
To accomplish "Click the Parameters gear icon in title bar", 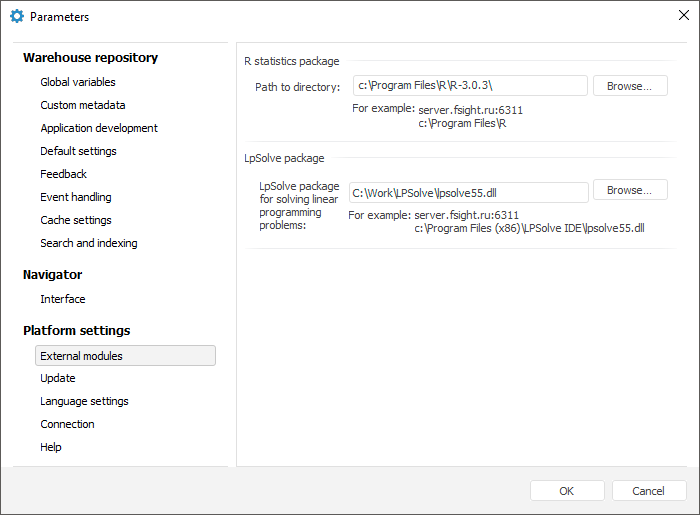I will pos(16,16).
